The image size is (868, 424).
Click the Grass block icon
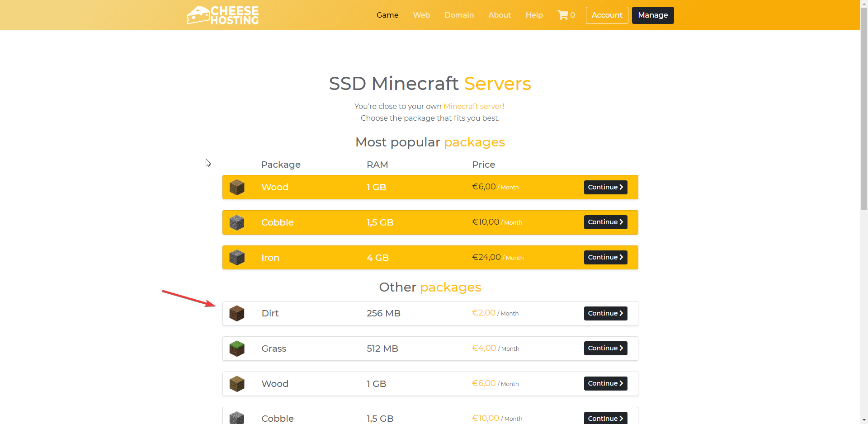[x=237, y=349]
